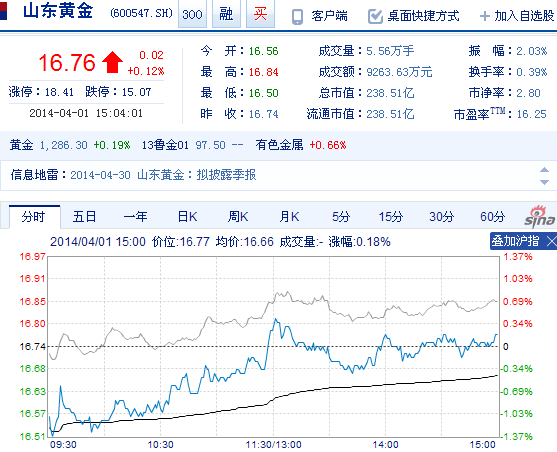Image resolution: width=557 pixels, height=452 pixels.
Task: Click the 桌面快捷方式 checkmark icon
Action: tap(375, 16)
